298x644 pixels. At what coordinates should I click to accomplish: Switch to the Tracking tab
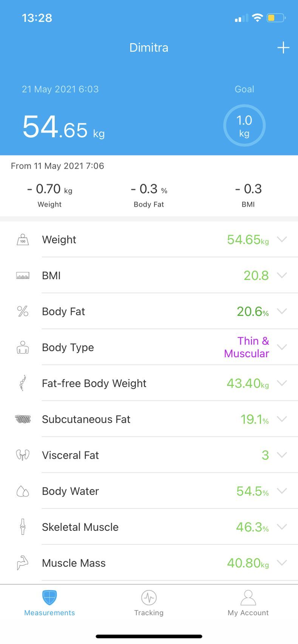click(149, 604)
